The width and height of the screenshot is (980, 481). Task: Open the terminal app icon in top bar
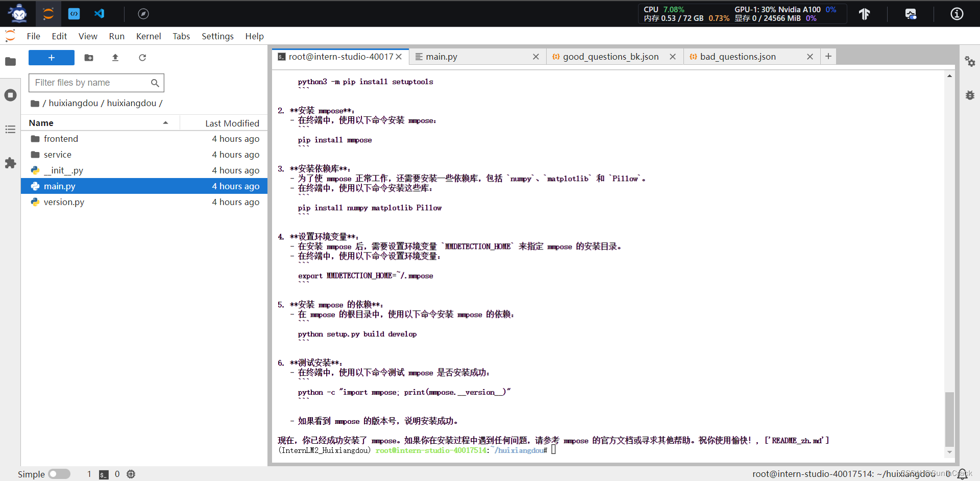coord(74,14)
